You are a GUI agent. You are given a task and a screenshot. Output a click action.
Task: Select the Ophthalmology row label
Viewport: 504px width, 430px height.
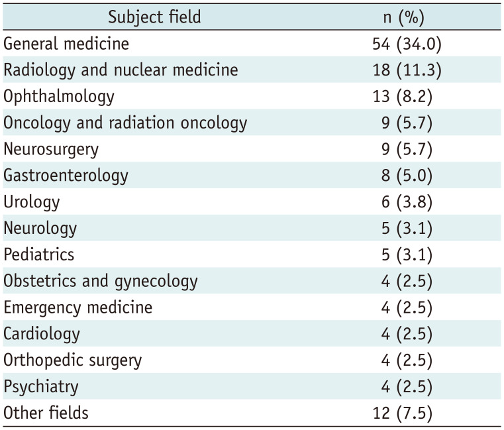[x=59, y=96]
